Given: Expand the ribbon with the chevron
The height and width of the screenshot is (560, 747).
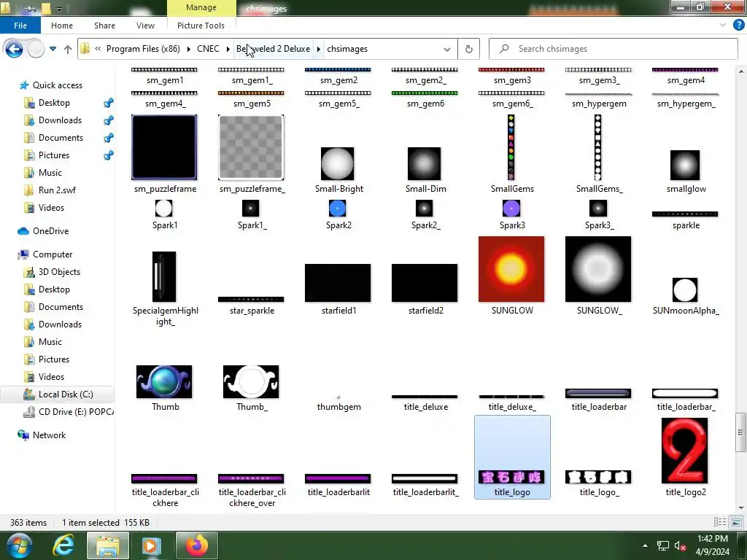Looking at the screenshot, I should click(x=723, y=26).
